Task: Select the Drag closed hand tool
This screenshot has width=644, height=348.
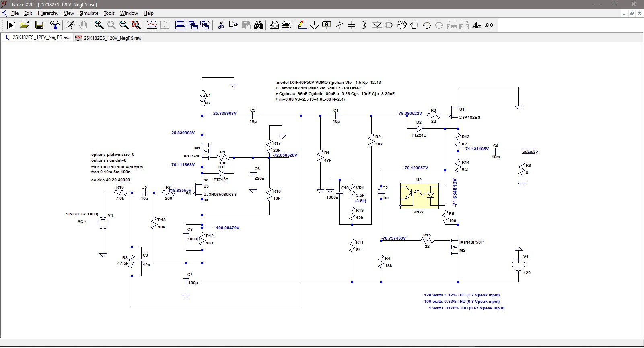Action: (414, 25)
